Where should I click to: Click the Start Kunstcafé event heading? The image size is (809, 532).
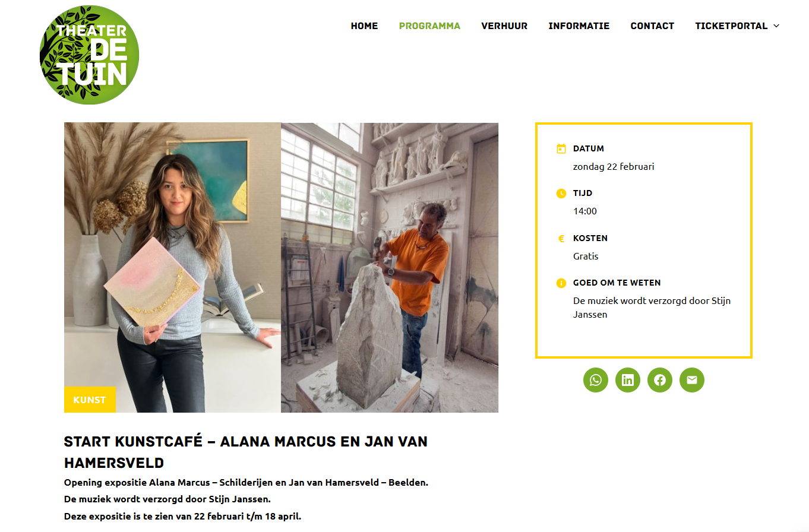pos(246,452)
